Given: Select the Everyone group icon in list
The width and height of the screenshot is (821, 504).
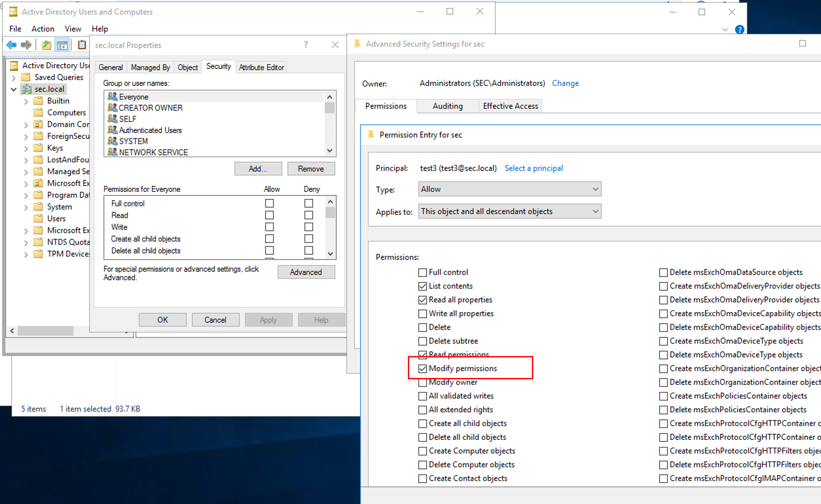Looking at the screenshot, I should pyautogui.click(x=112, y=97).
